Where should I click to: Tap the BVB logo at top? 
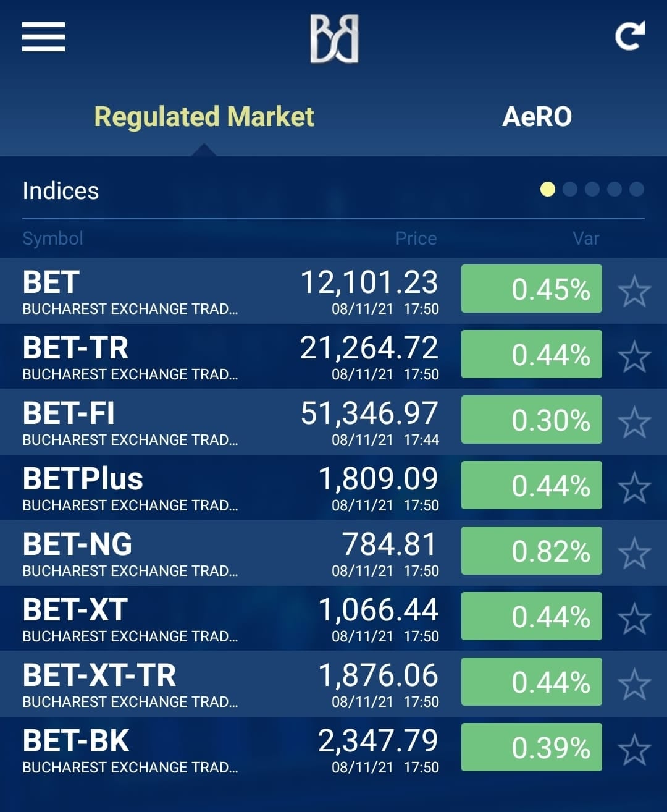point(334,40)
